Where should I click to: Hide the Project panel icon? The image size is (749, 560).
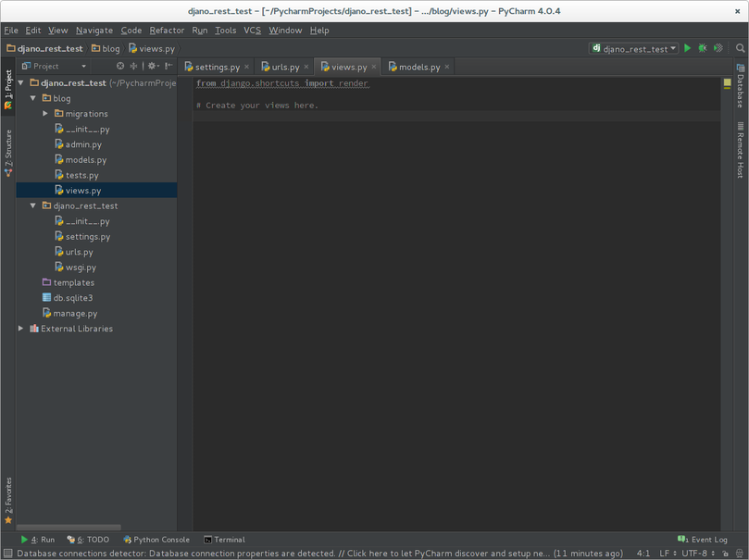pyautogui.click(x=169, y=66)
